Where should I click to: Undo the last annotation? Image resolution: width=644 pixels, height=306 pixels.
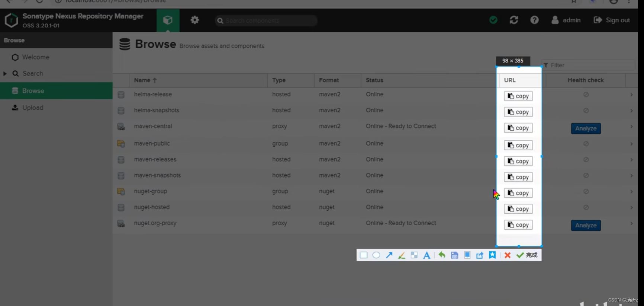[x=442, y=255]
